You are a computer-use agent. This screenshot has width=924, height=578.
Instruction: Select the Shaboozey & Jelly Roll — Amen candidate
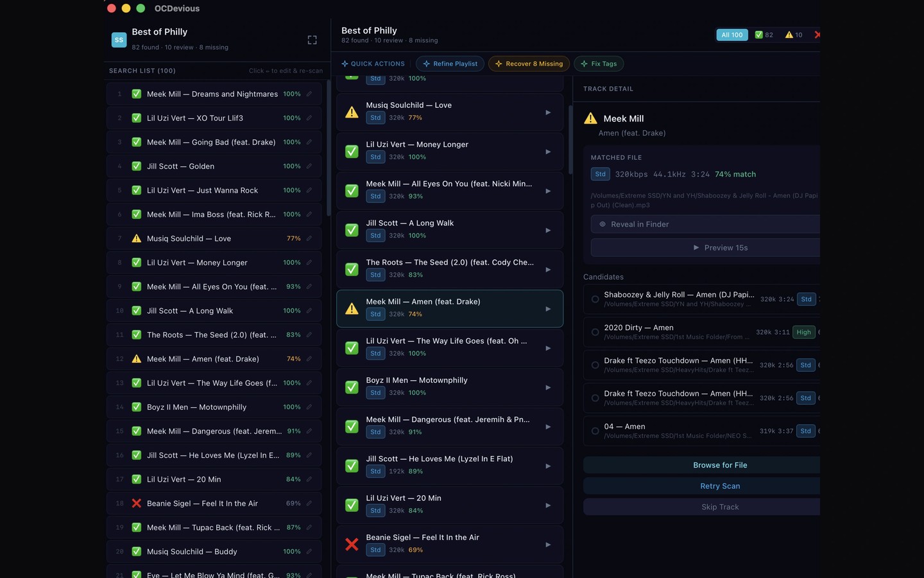pos(595,299)
